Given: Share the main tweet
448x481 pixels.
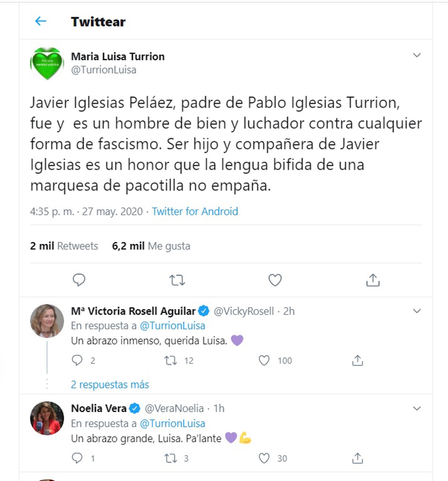Looking at the screenshot, I should [373, 280].
